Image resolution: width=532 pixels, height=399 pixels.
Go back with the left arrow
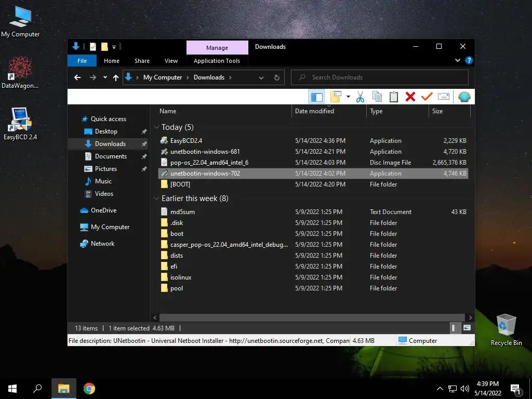(x=77, y=77)
